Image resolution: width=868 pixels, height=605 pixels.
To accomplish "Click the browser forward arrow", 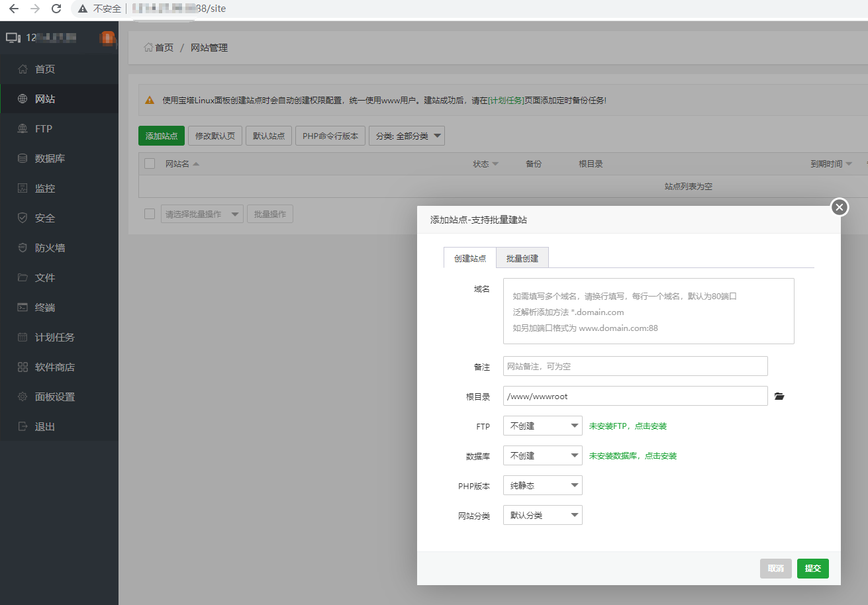I will click(35, 9).
